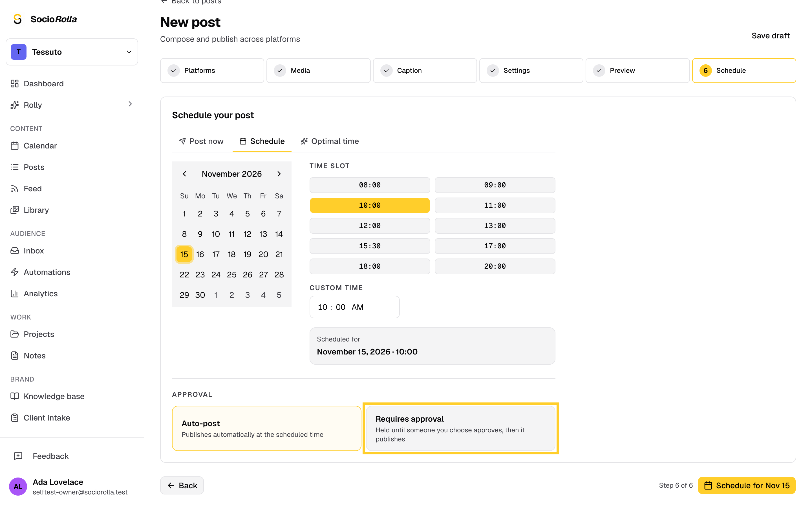Pick the 20:00 time slot
The image size is (812, 508).
tap(495, 266)
